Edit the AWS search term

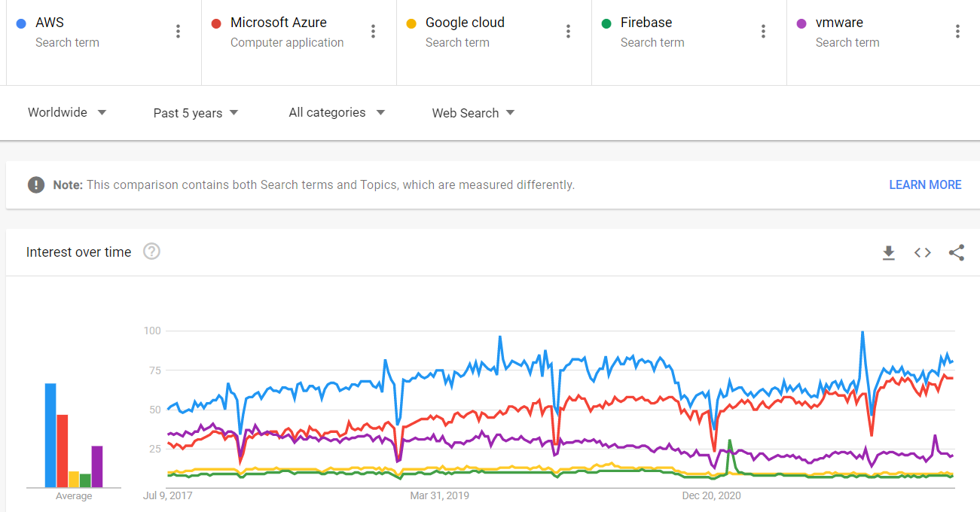pos(50,23)
